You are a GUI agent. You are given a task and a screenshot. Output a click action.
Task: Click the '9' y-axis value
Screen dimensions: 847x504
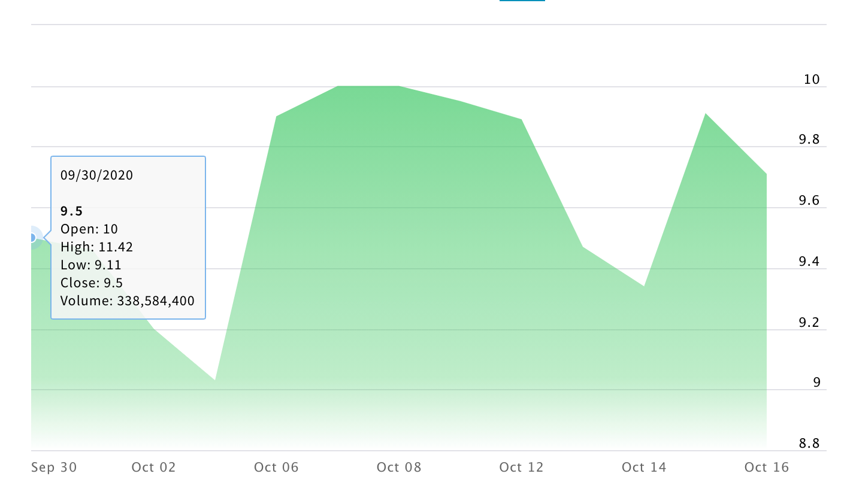pos(816,382)
